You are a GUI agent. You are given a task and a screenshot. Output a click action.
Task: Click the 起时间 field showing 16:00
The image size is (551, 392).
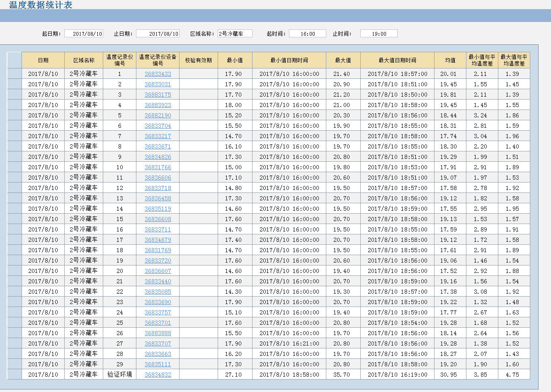coord(307,34)
